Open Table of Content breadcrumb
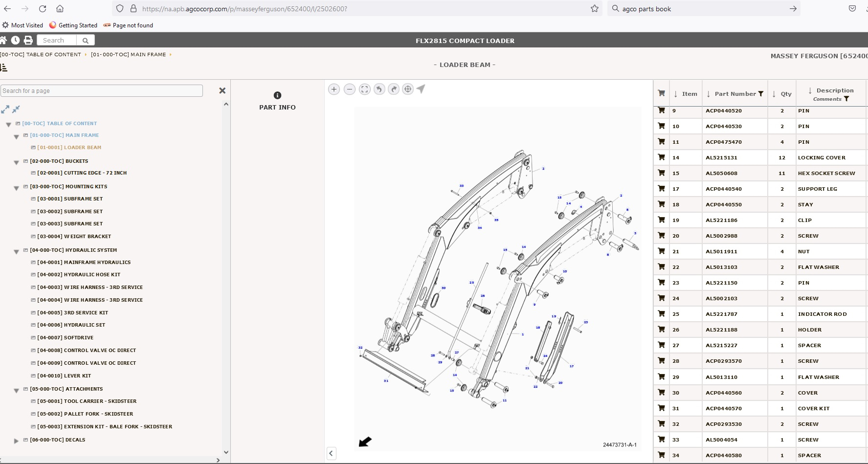 click(41, 54)
